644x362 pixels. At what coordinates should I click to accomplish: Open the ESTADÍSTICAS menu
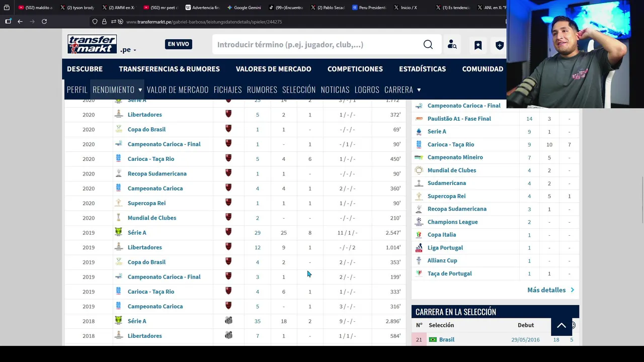[x=423, y=69]
